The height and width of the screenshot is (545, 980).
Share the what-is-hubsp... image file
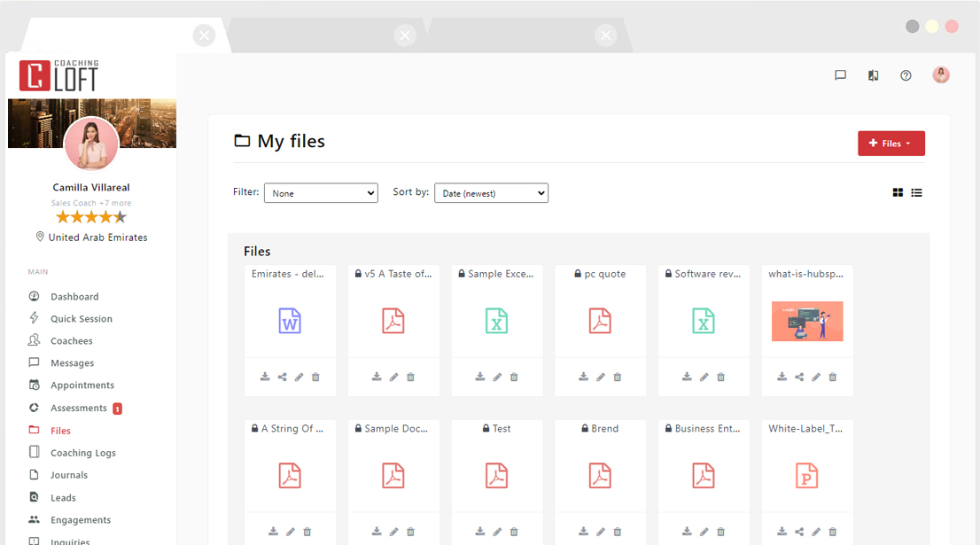click(798, 377)
